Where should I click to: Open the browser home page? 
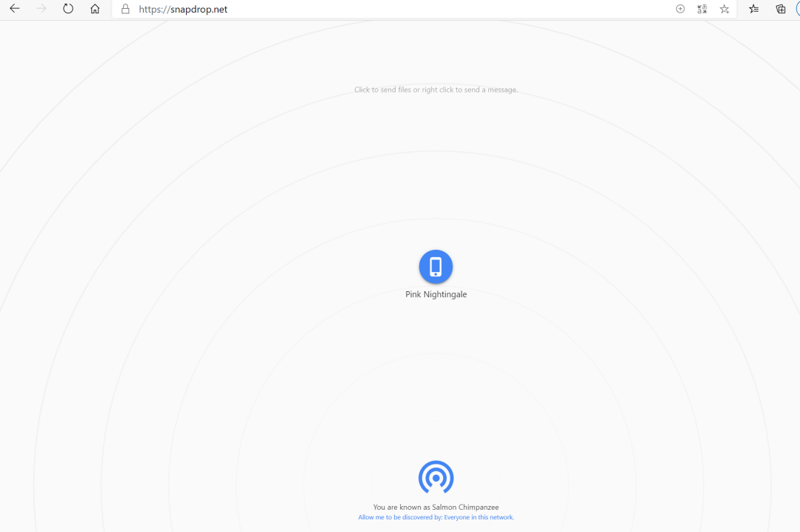point(95,9)
